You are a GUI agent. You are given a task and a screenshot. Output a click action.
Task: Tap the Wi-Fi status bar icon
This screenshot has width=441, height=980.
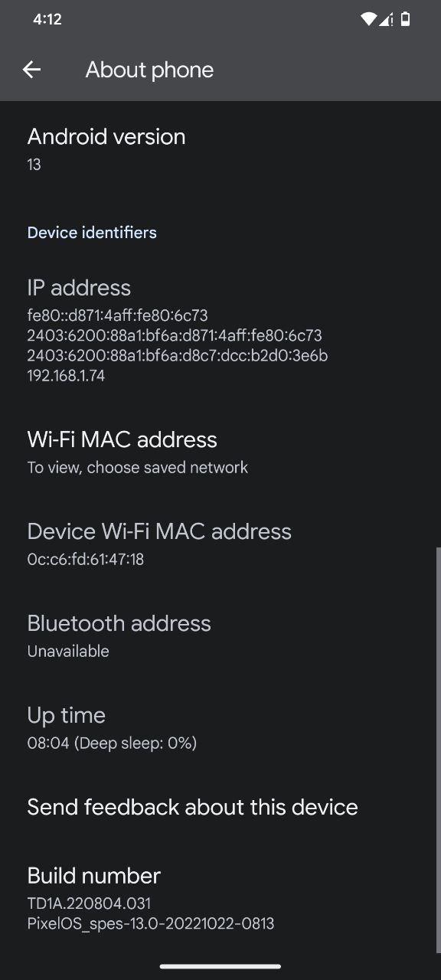click(368, 19)
